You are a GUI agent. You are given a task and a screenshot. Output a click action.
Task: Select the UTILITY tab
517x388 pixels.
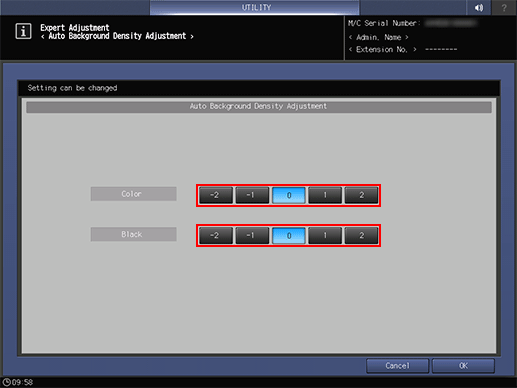coord(255,7)
